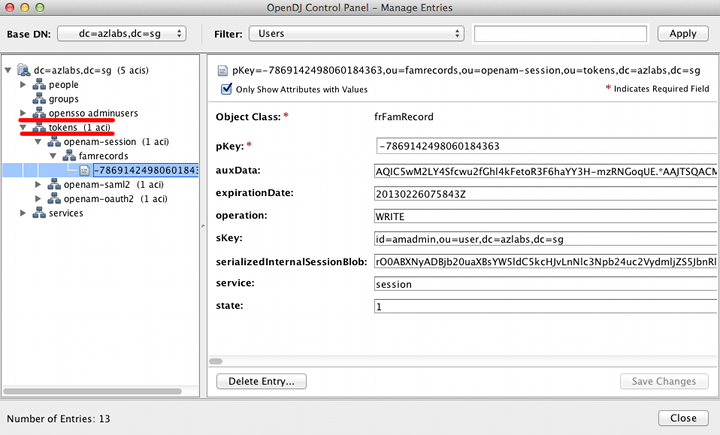Image resolution: width=720 pixels, height=435 pixels.
Task: Expand the opensso adminusers node
Action: pyautogui.click(x=22, y=113)
